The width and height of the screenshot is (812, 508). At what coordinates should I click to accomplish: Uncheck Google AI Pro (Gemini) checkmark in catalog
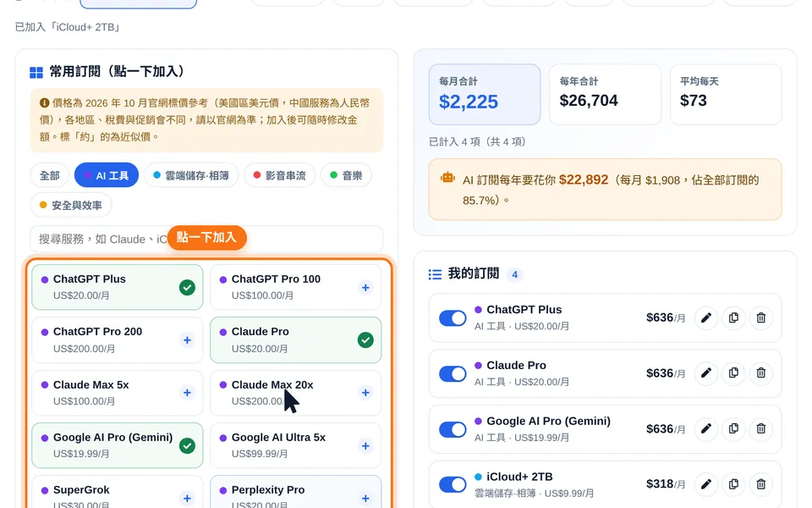pyautogui.click(x=187, y=446)
